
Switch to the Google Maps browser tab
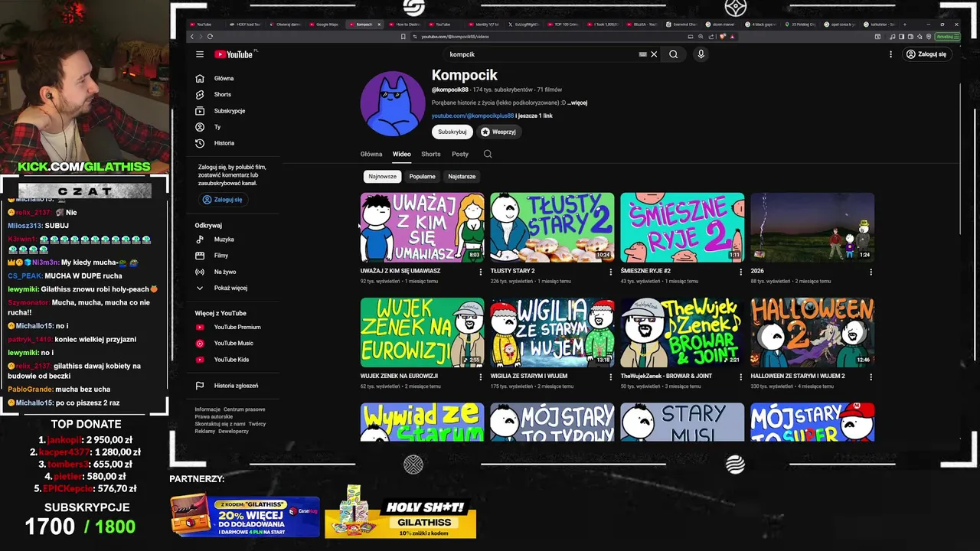(x=324, y=24)
